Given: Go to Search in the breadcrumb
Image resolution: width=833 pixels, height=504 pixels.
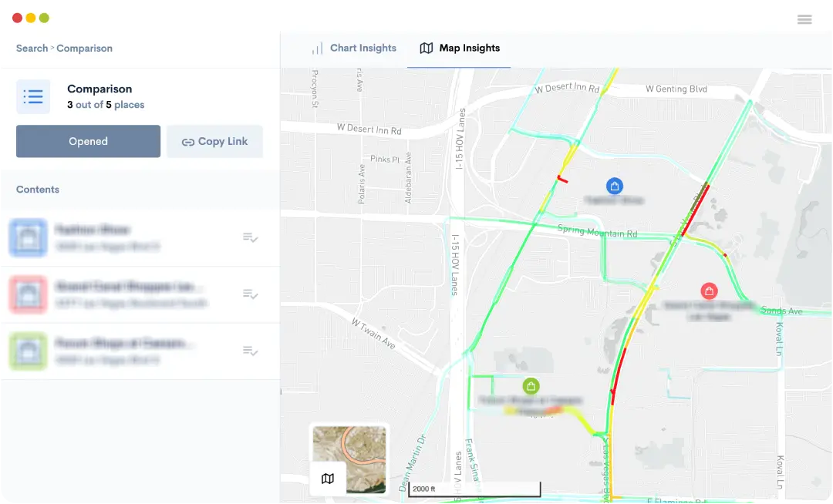Looking at the screenshot, I should coord(32,49).
